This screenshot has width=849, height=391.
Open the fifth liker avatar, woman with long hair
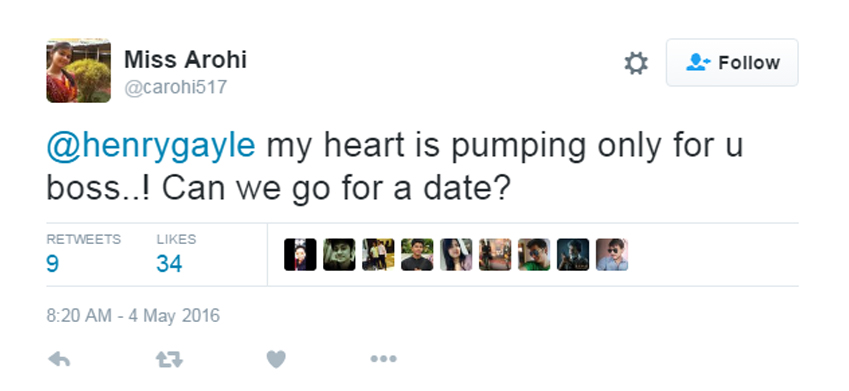click(456, 255)
